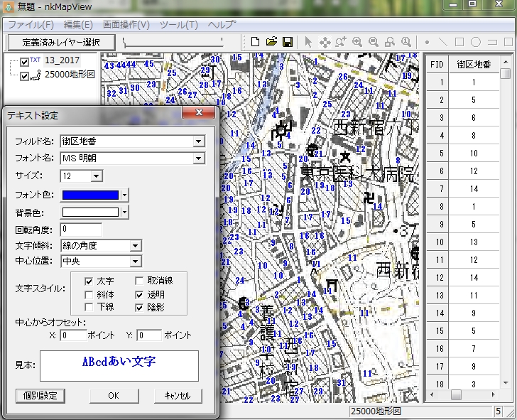The width and height of the screenshot is (517, 420).
Task: Click the blue フォント色 color swatch
Action: tap(90, 194)
